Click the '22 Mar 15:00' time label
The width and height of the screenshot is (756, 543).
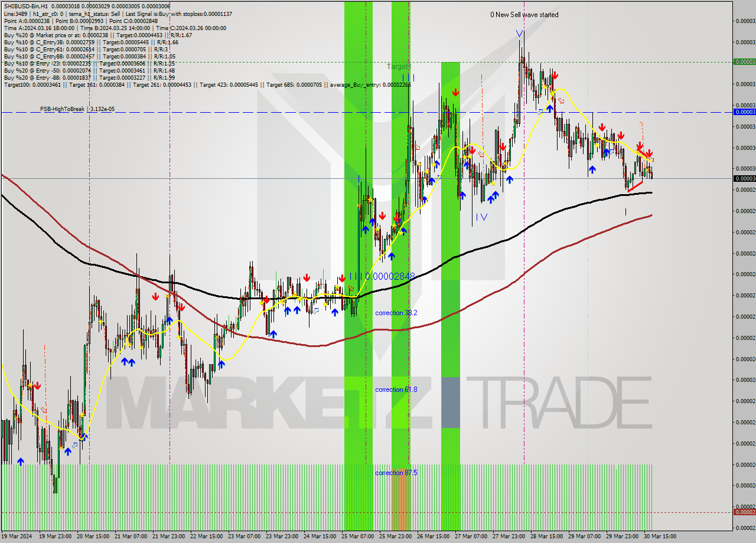click(206, 536)
